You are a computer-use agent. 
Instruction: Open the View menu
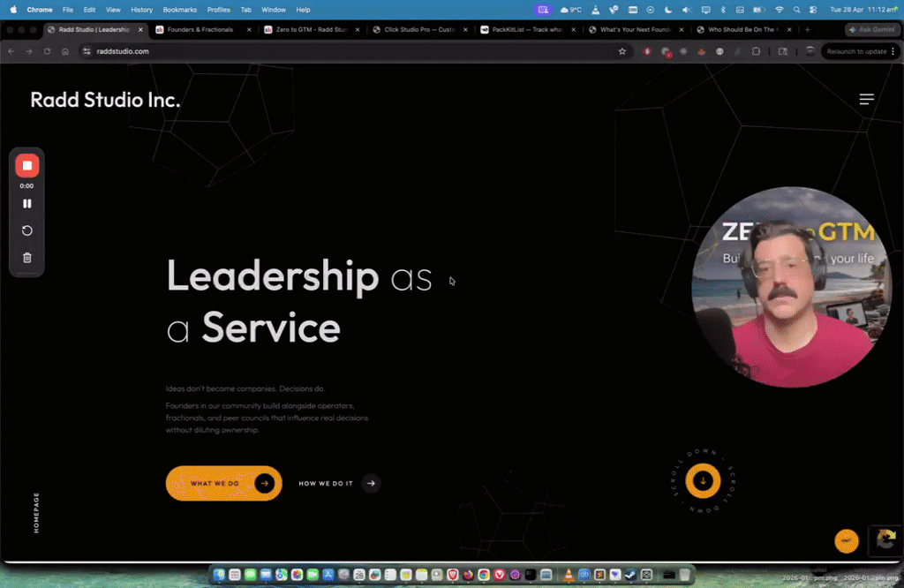113,10
